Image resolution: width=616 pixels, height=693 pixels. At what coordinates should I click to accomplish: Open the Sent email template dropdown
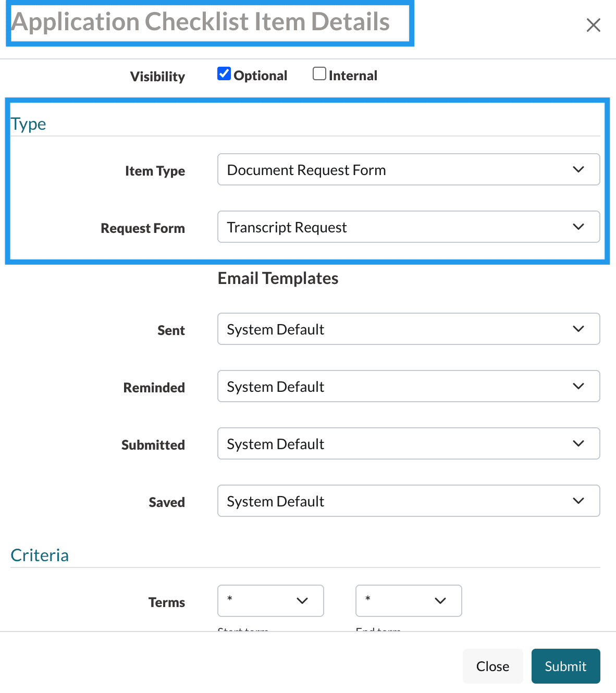[x=408, y=329]
